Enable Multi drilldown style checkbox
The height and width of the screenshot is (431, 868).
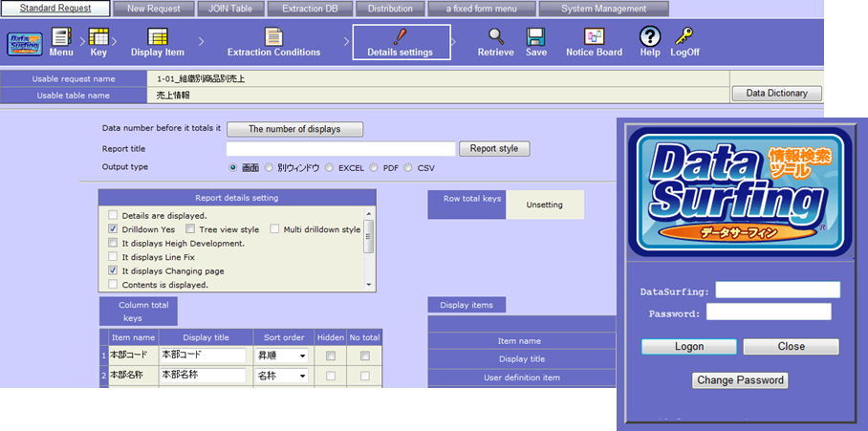click(274, 229)
